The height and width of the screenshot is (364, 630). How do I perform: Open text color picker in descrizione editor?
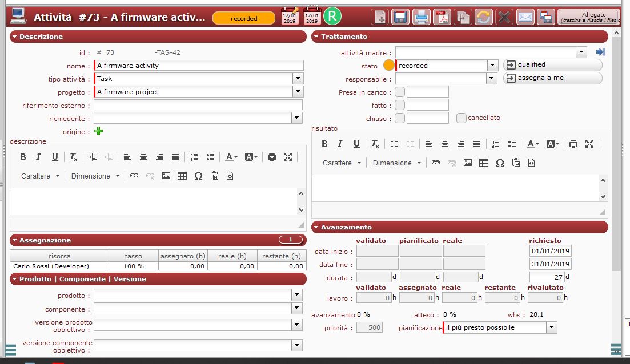[231, 157]
